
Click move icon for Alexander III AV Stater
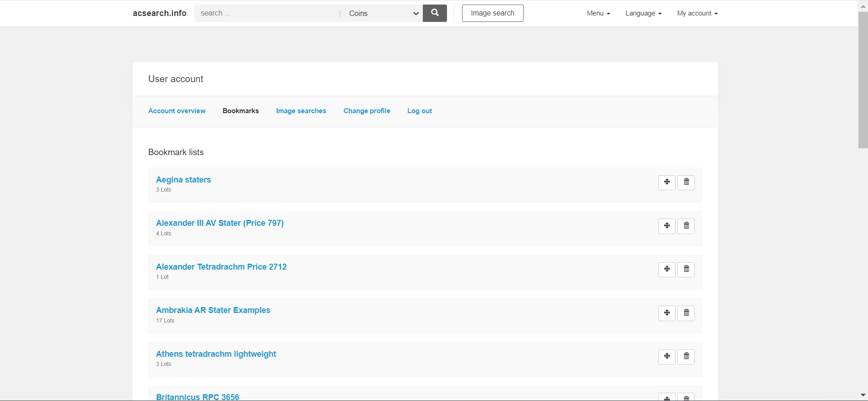click(666, 226)
